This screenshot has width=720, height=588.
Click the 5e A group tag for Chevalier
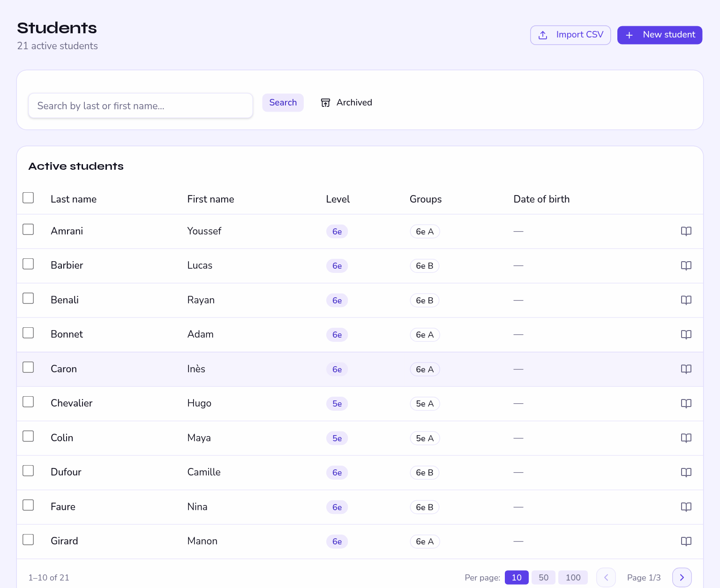pos(425,404)
